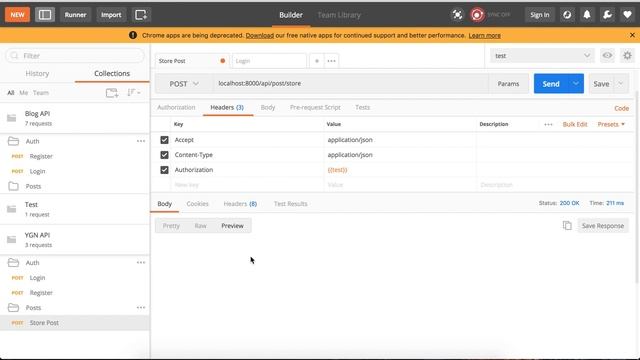Image resolution: width=640 pixels, height=360 pixels.
Task: Click the sync status icon
Action: point(477,15)
